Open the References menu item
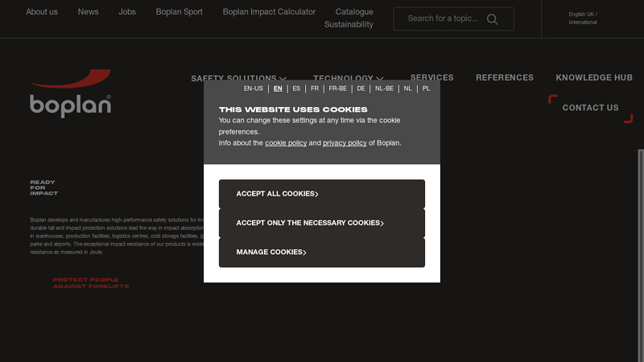Image resolution: width=644 pixels, height=362 pixels. 505,77
